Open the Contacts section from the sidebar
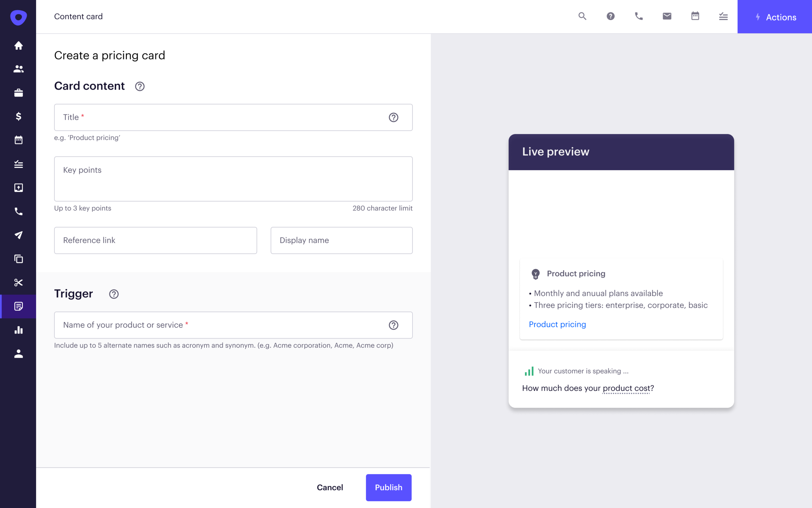Viewport: 812px width, 508px height. [19, 69]
